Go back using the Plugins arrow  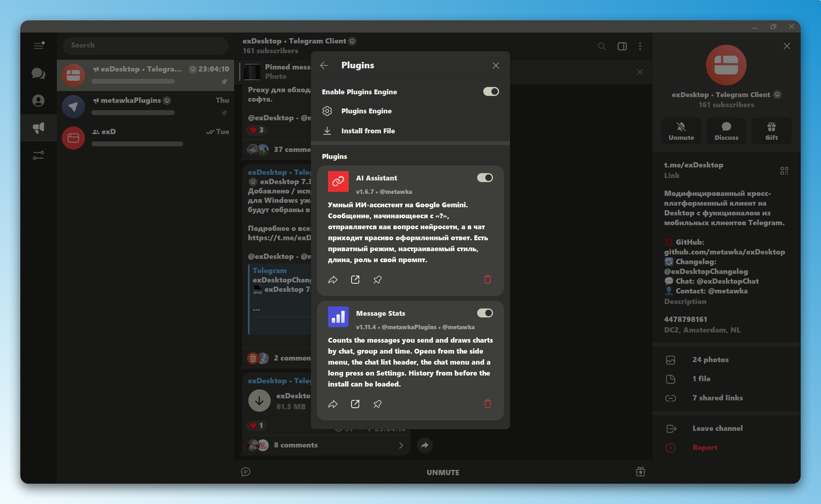pos(324,65)
